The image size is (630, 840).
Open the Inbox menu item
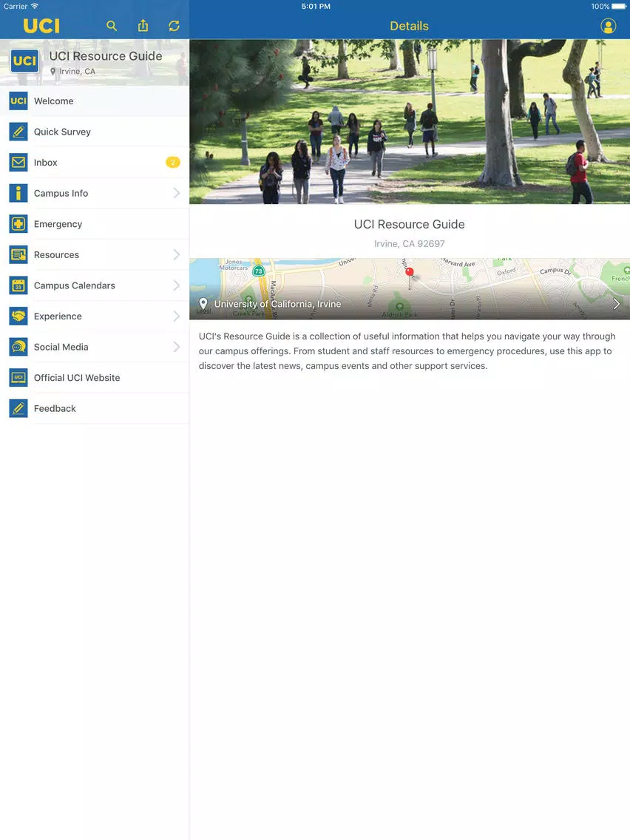(x=95, y=163)
